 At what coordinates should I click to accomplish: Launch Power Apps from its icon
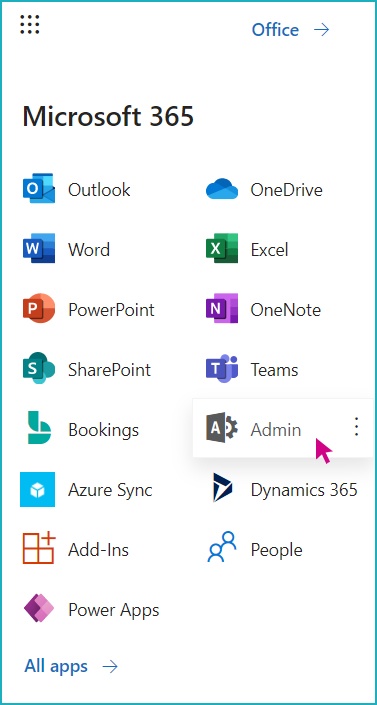pyautogui.click(x=39, y=609)
